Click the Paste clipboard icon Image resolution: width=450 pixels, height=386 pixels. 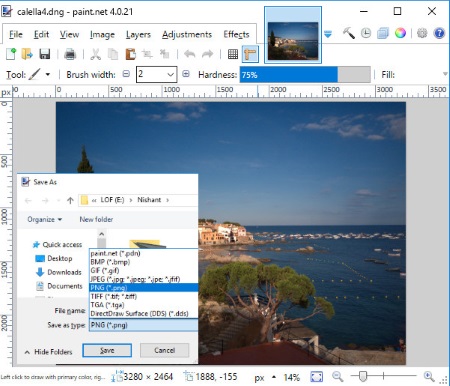[x=130, y=54]
